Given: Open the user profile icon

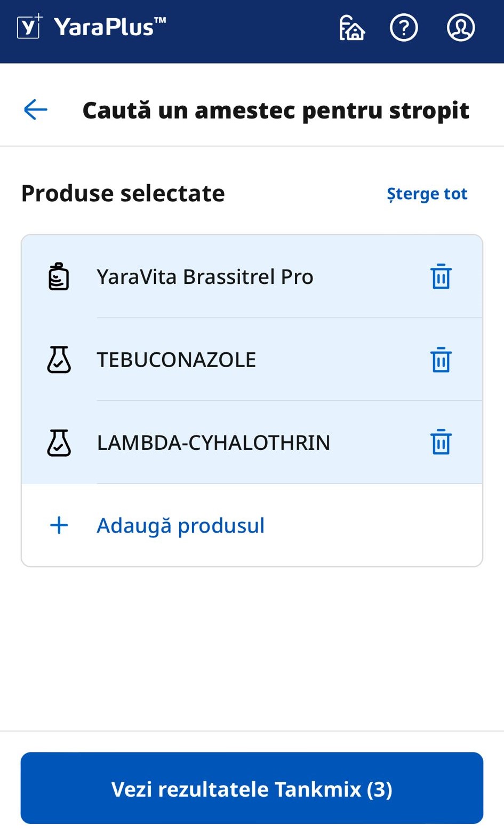Looking at the screenshot, I should (x=460, y=28).
